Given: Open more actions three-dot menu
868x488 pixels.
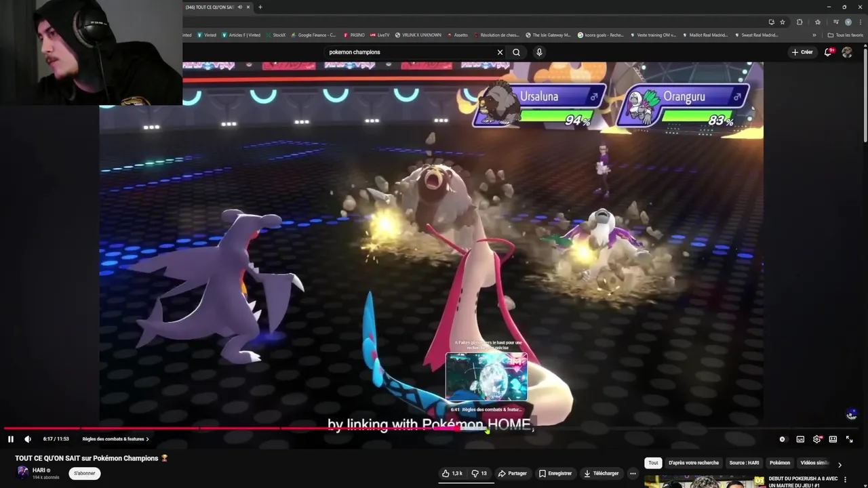Looking at the screenshot, I should 633,473.
